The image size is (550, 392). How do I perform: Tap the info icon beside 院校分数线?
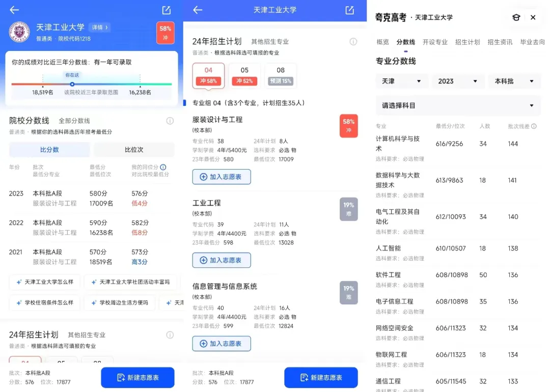point(170,121)
